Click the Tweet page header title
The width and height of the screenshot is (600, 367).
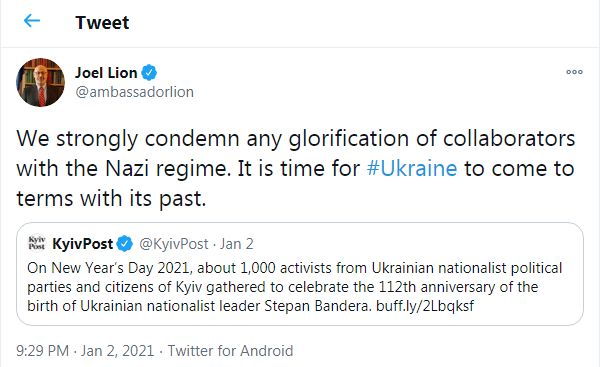pyautogui.click(x=102, y=22)
